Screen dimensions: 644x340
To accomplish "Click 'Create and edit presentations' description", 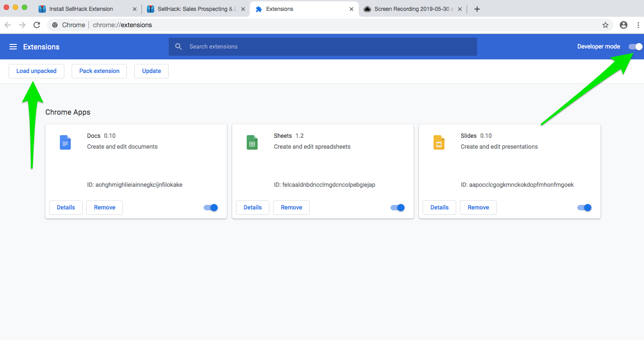I will click(x=499, y=147).
